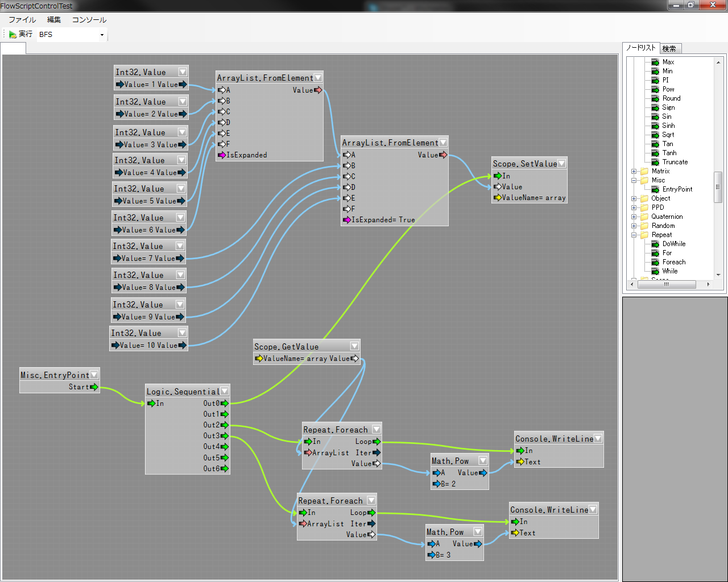Click the pink IsExpanded= True port

[347, 220]
